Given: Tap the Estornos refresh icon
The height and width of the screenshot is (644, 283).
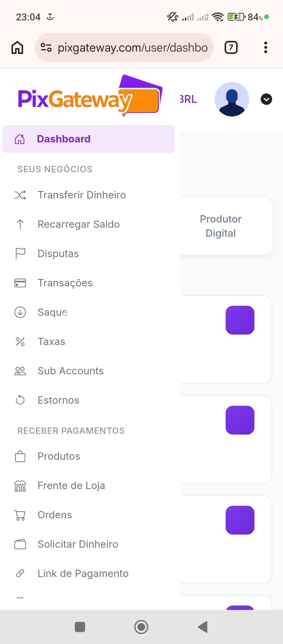Looking at the screenshot, I should coord(20,400).
